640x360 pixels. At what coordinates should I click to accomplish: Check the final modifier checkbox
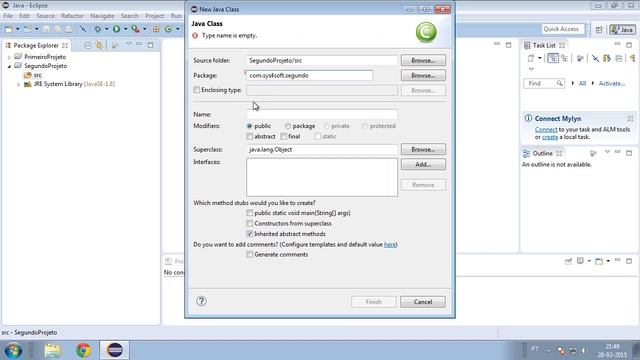[284, 136]
